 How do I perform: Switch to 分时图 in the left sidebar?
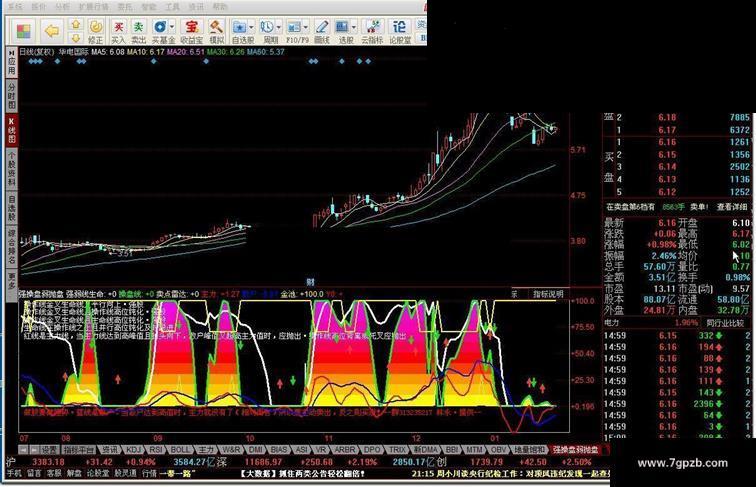pyautogui.click(x=12, y=95)
